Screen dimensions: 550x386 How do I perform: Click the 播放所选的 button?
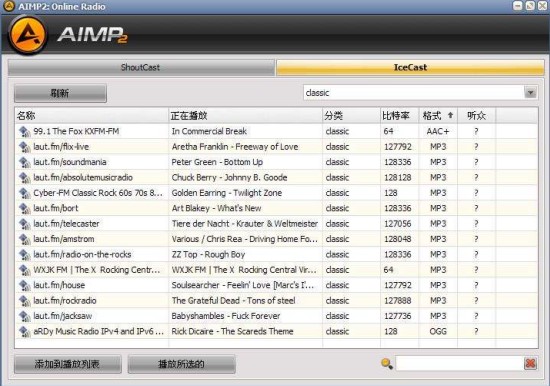coord(181,364)
